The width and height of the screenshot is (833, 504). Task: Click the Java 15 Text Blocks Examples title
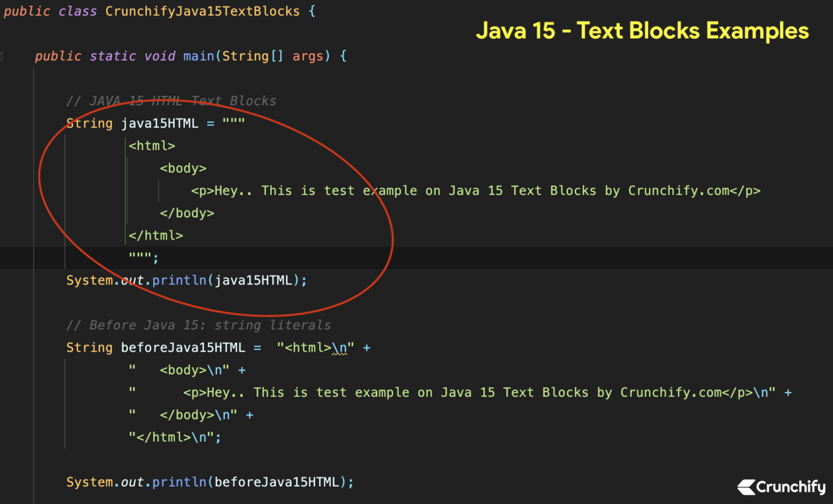coord(642,31)
